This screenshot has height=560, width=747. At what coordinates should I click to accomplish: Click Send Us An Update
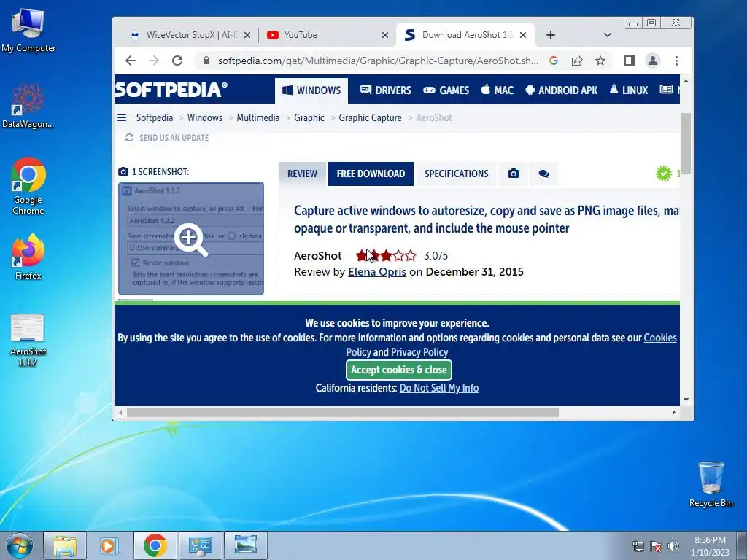point(167,138)
